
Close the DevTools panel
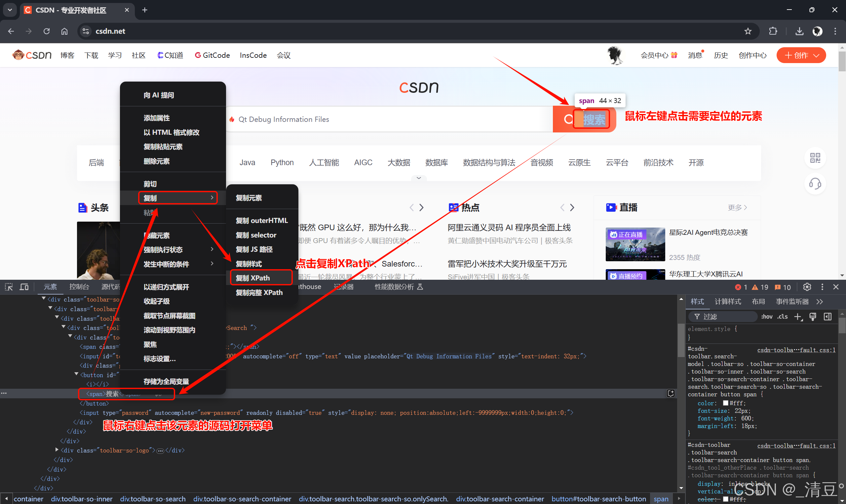pos(836,287)
